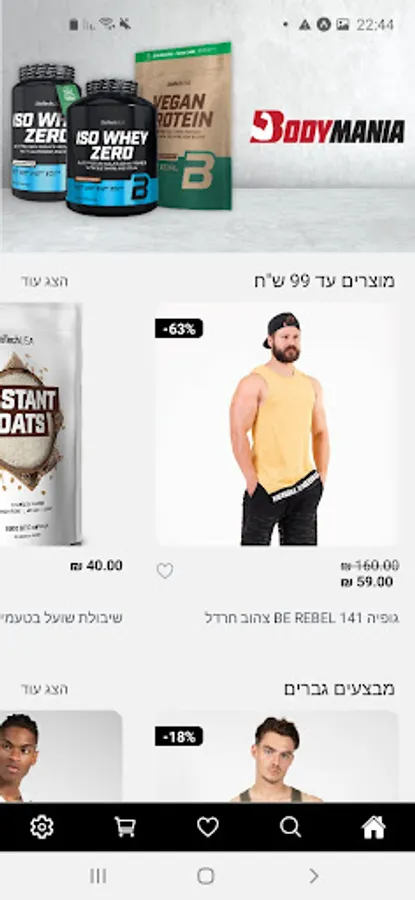
Task: Open the yellow BE REBEL tank top image
Action: tap(276, 424)
